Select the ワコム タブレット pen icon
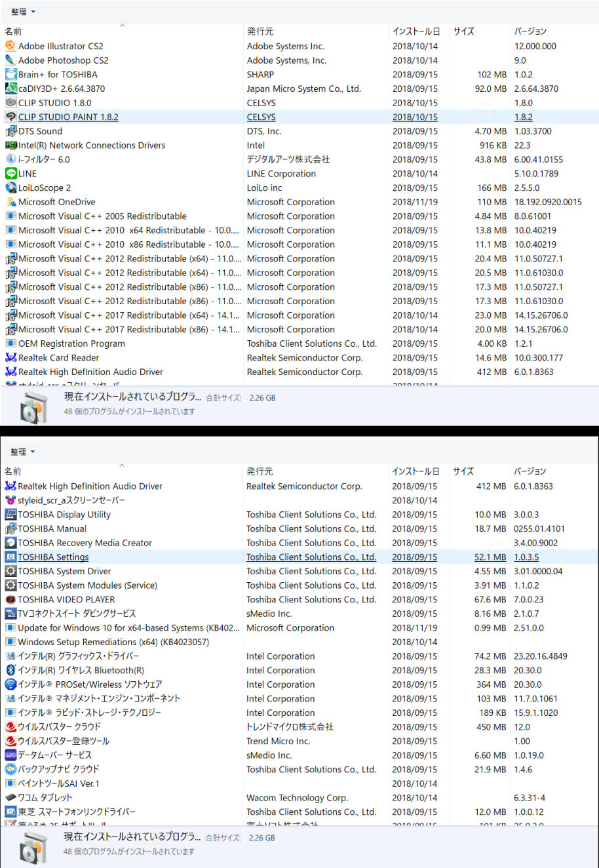 pos(10,798)
